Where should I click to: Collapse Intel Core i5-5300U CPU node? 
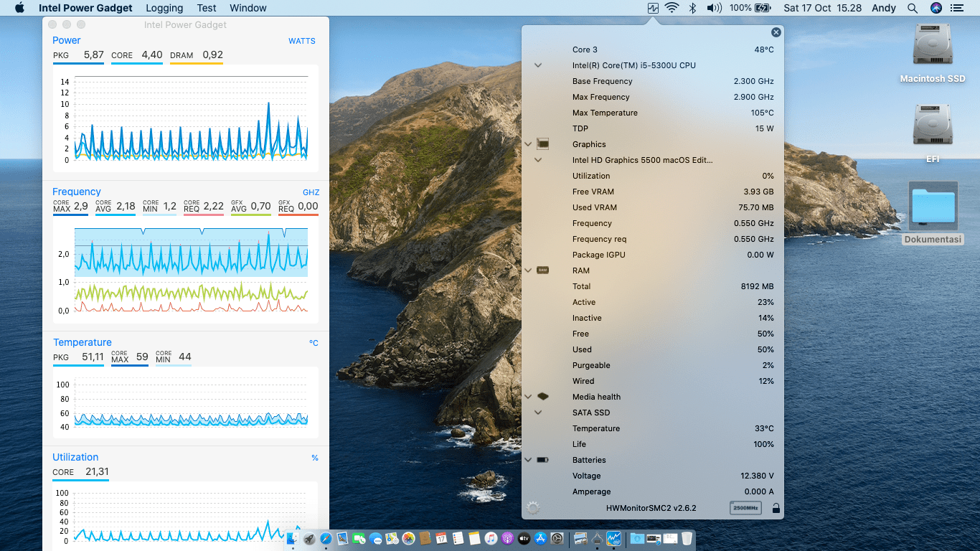[x=538, y=65]
